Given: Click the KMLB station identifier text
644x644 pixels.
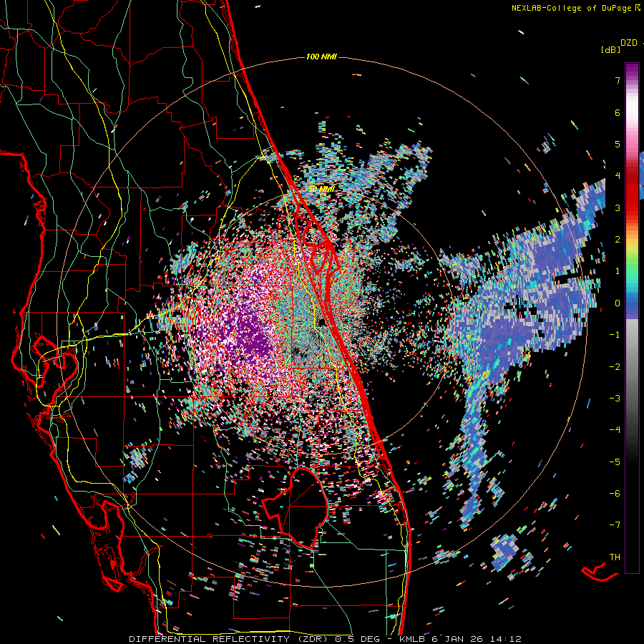Looking at the screenshot, I should (413, 639).
